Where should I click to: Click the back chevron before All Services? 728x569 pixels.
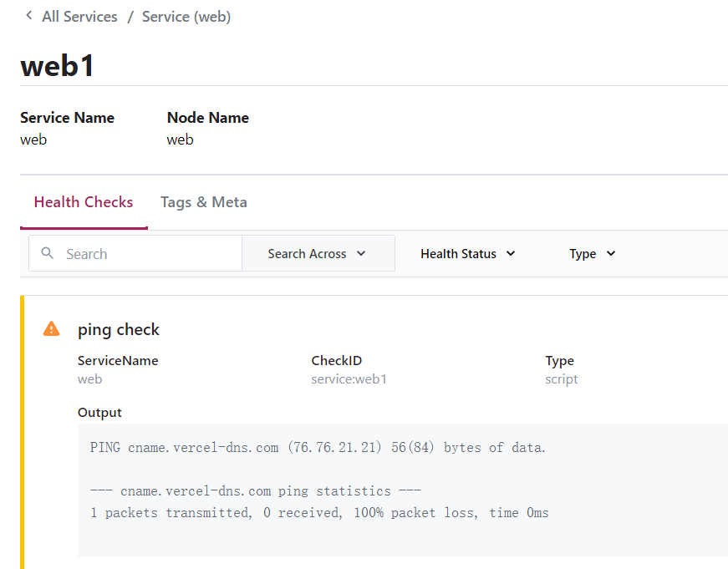pyautogui.click(x=28, y=16)
